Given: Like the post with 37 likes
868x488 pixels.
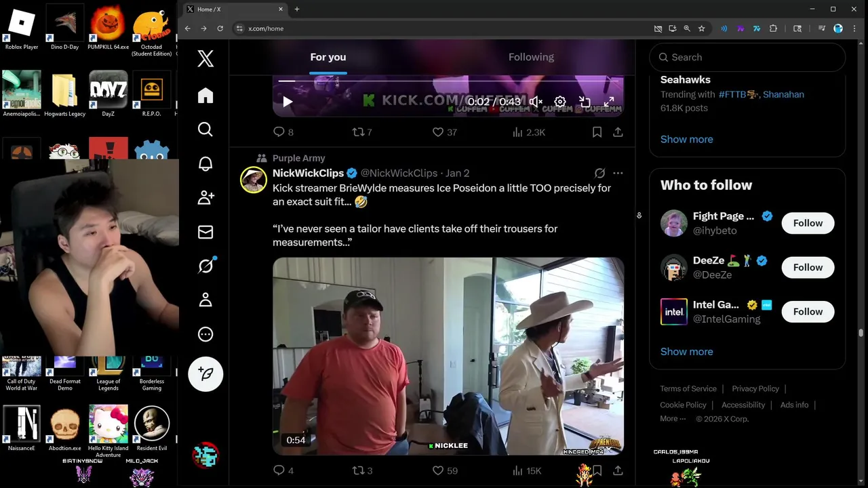Looking at the screenshot, I should pyautogui.click(x=445, y=132).
